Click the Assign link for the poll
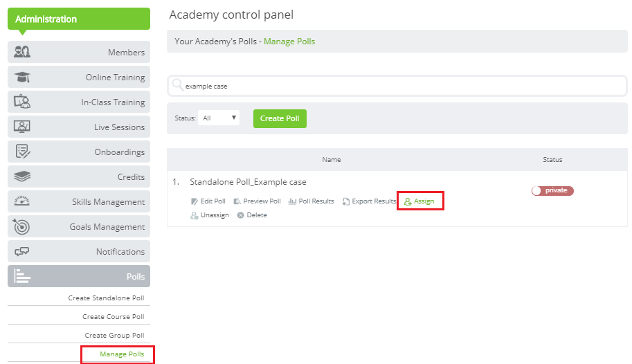 (x=419, y=201)
